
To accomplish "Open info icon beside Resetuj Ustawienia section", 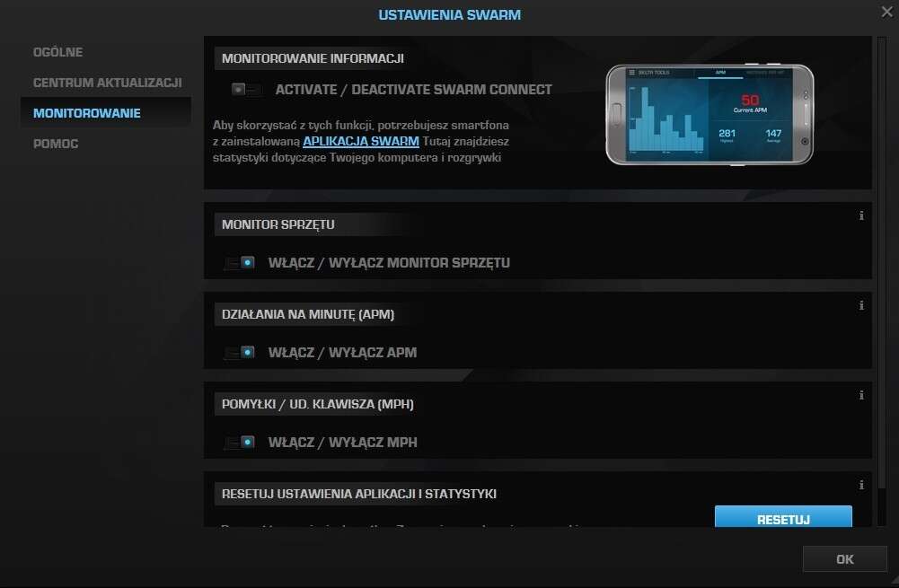I will coord(861,485).
